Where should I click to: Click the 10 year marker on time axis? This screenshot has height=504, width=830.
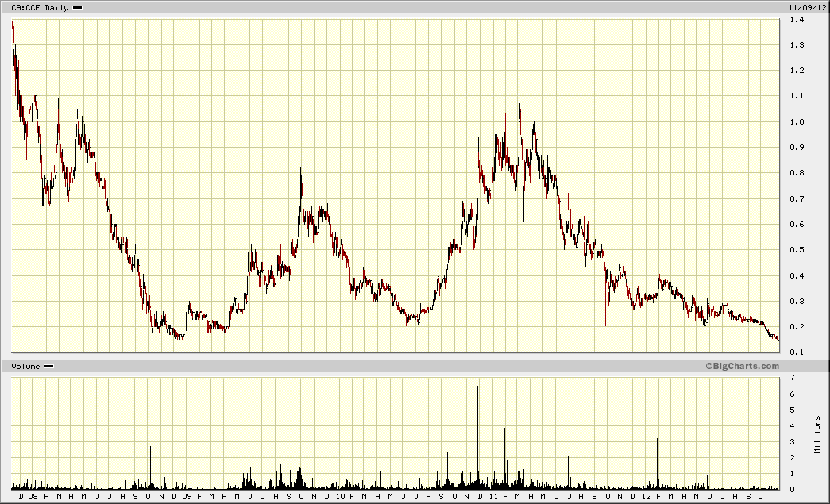(340, 497)
